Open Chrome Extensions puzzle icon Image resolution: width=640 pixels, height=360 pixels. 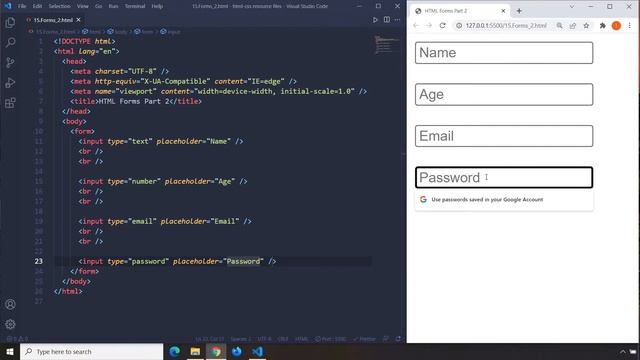coord(602,25)
